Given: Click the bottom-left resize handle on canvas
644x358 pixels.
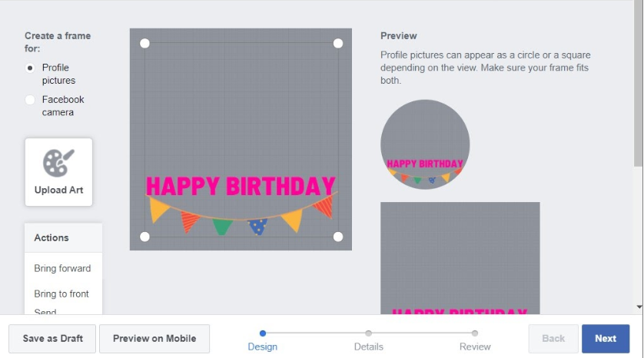Looking at the screenshot, I should point(144,237).
